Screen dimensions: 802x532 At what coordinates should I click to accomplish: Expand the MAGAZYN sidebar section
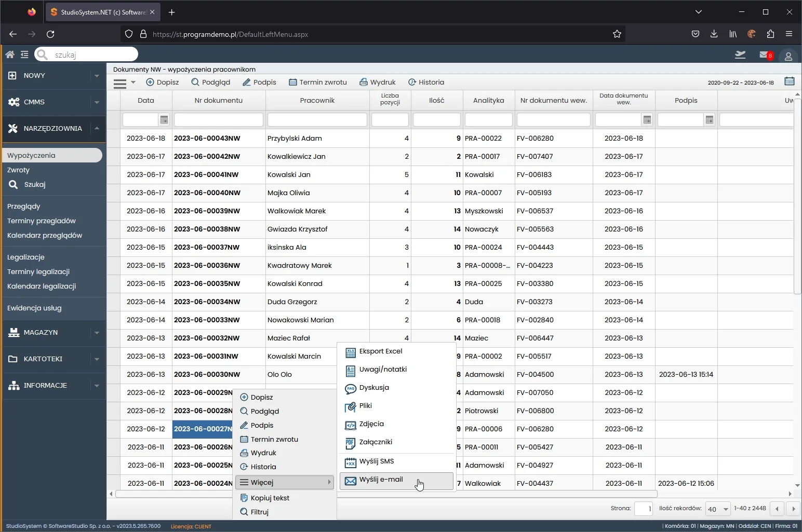click(97, 333)
